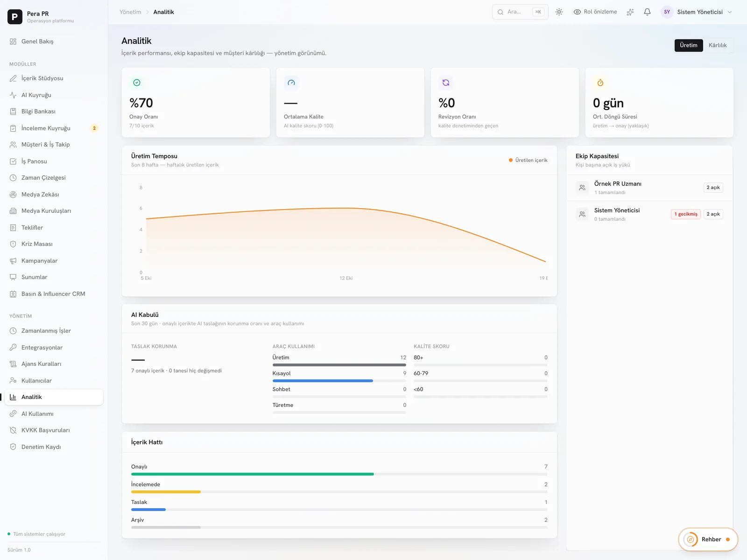Image resolution: width=747 pixels, height=560 pixels.
Task: Click the 1 gecikmiş badge
Action: pyautogui.click(x=686, y=214)
